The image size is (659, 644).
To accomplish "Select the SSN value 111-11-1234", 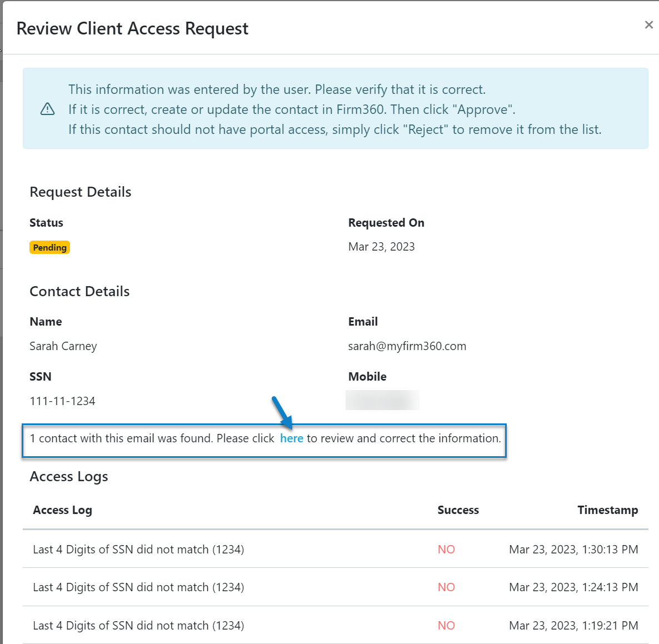I will pos(62,401).
